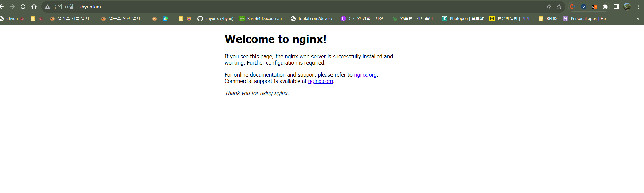The image size is (644, 193).
Task: Open the REDIS bookmark folder
Action: pos(548,19)
